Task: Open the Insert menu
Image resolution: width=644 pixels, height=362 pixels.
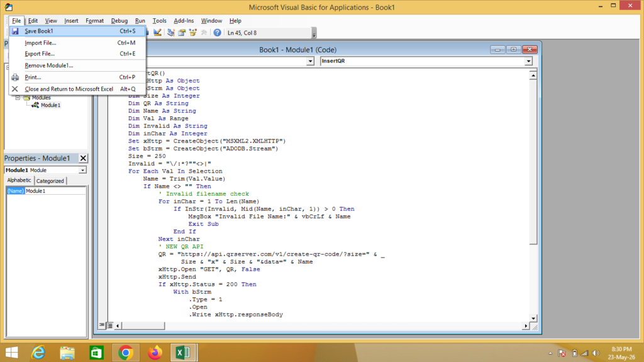Action: tap(71, 21)
